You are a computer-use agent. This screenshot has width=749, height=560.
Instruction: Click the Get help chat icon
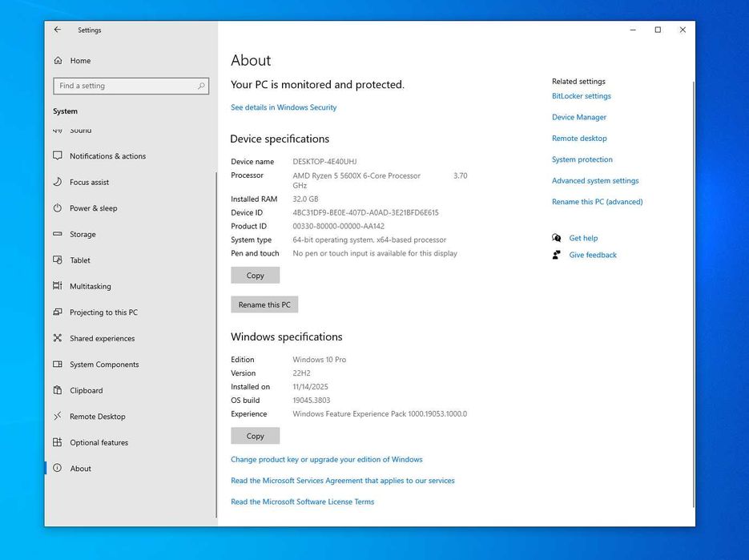tap(557, 237)
